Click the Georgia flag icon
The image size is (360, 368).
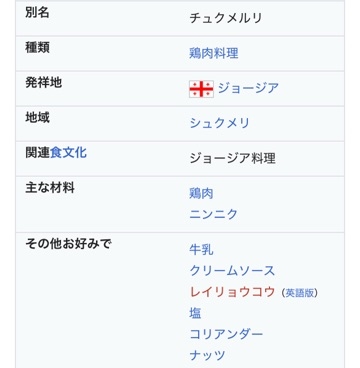pos(201,89)
